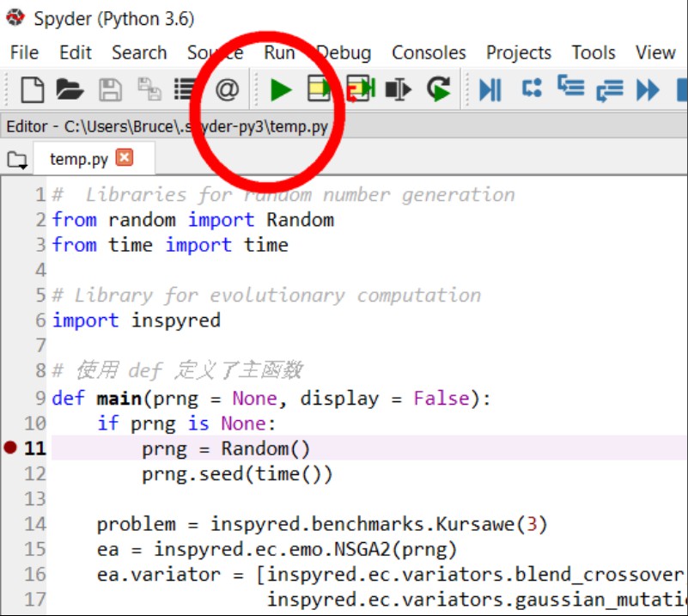Open a file using the folder icon
The height and width of the screenshot is (616, 688).
70,90
